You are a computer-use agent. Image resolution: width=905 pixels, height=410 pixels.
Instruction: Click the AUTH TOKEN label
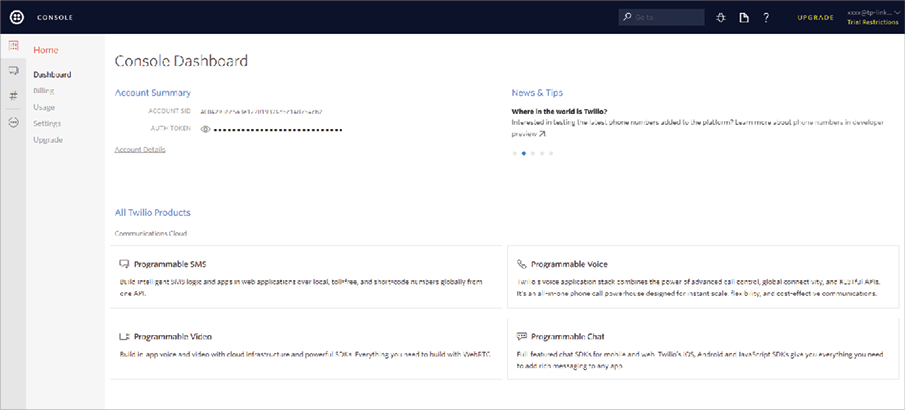click(x=171, y=128)
